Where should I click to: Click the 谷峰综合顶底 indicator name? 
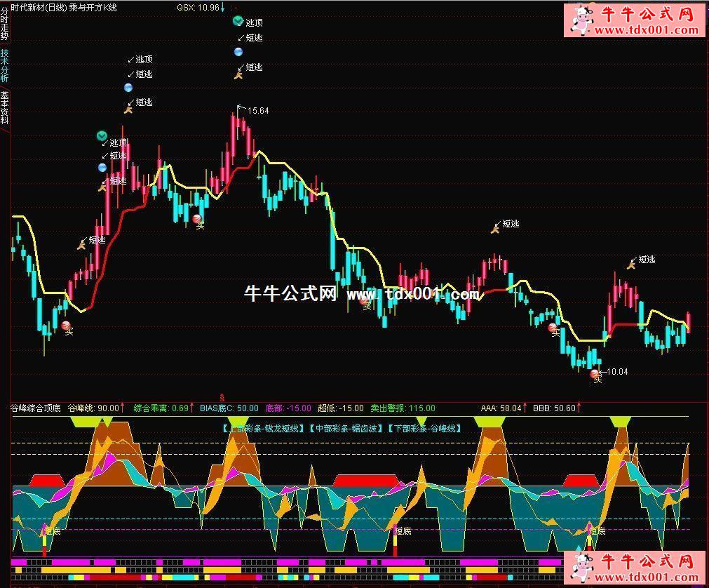tap(36, 408)
